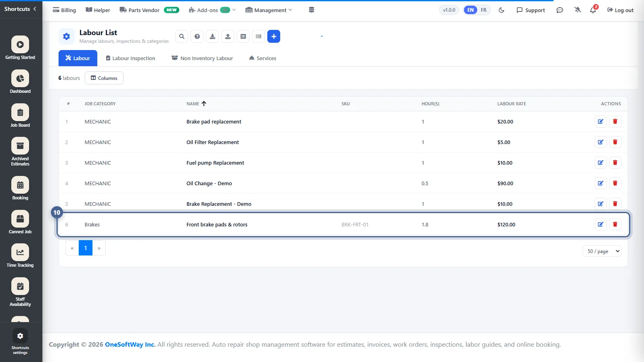This screenshot has width=644, height=362.
Task: Click the database stack icon in top bar
Action: point(311,10)
